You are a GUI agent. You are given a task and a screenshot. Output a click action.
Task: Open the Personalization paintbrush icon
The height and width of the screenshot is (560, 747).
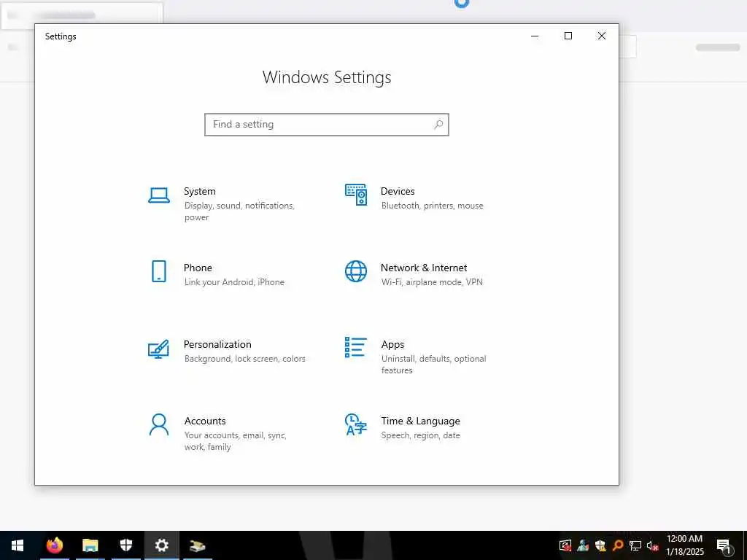[158, 349]
